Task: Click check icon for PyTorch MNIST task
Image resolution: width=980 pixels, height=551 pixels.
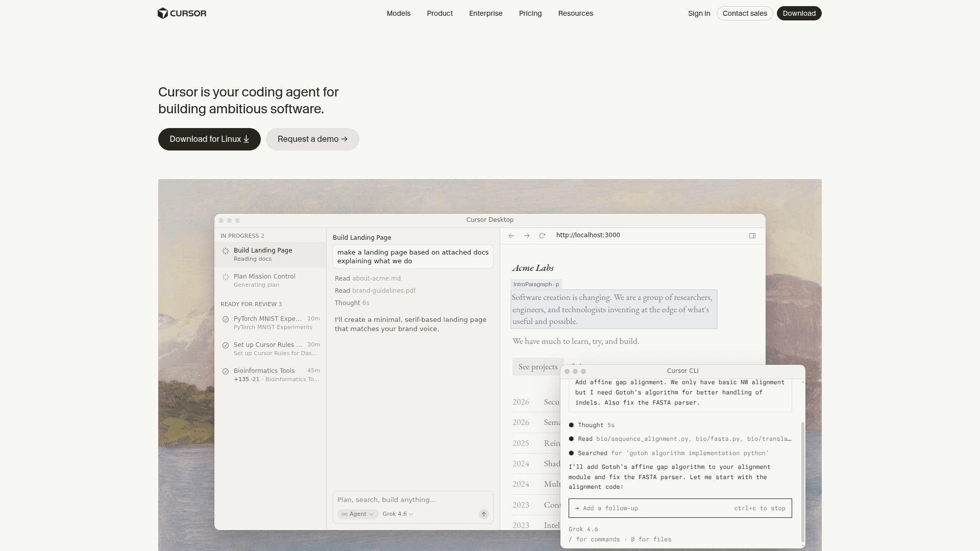Action: coord(226,319)
